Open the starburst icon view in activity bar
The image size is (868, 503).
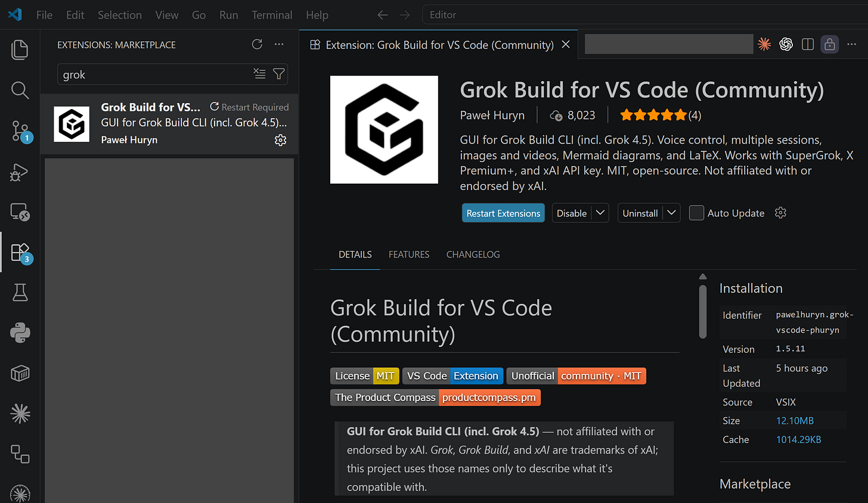tap(20, 414)
